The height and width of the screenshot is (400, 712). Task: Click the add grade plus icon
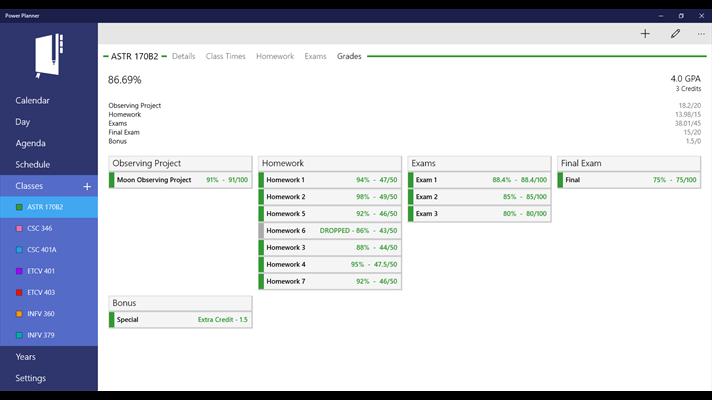(645, 34)
